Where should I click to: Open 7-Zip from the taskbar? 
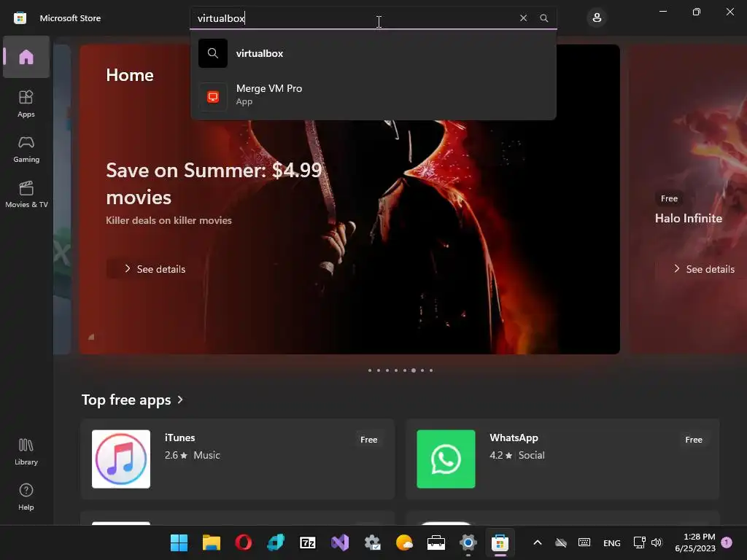coord(308,542)
